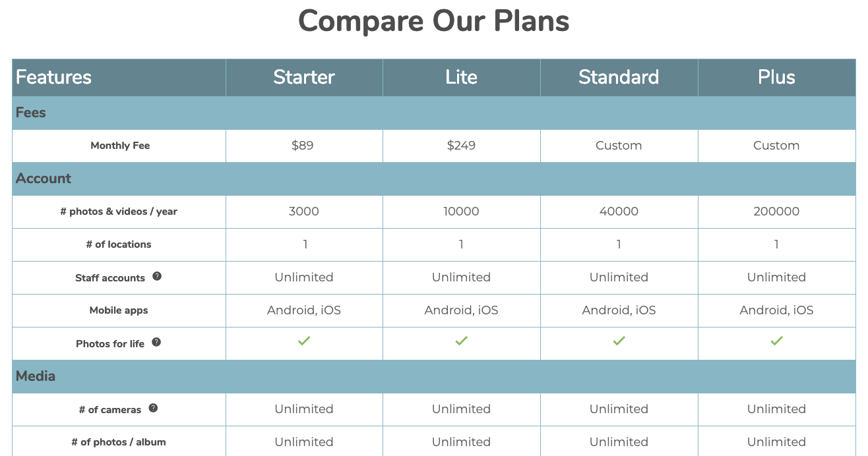The width and height of the screenshot is (868, 456).
Task: Select the Plus column header
Action: (x=776, y=77)
